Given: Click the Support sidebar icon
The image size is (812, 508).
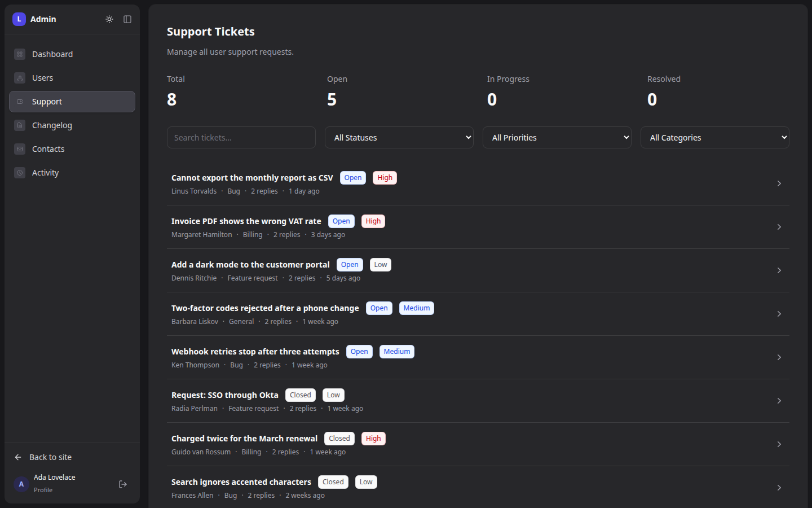Looking at the screenshot, I should coord(20,102).
